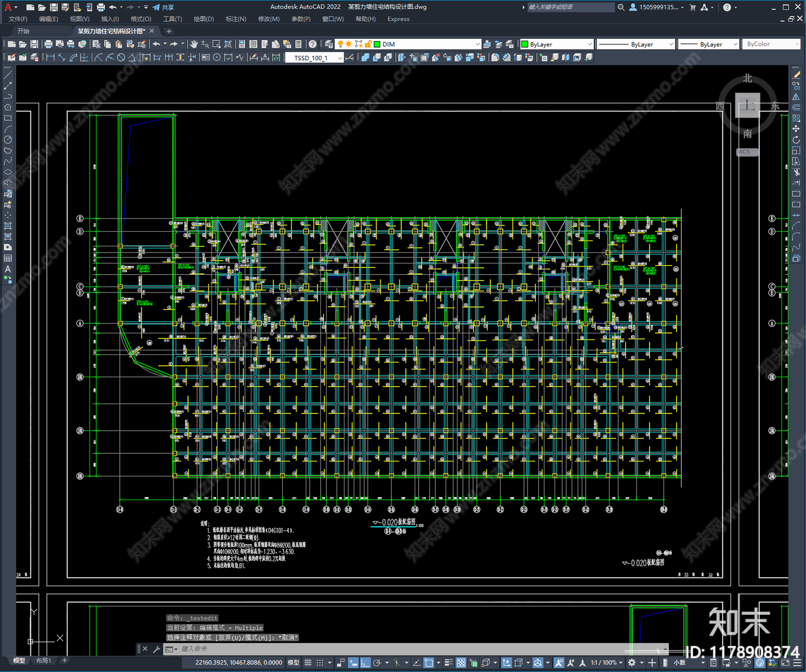Image resolution: width=806 pixels, height=672 pixels.
Task: Toggle the drawing grid display in the status bar
Action: [x=308, y=662]
